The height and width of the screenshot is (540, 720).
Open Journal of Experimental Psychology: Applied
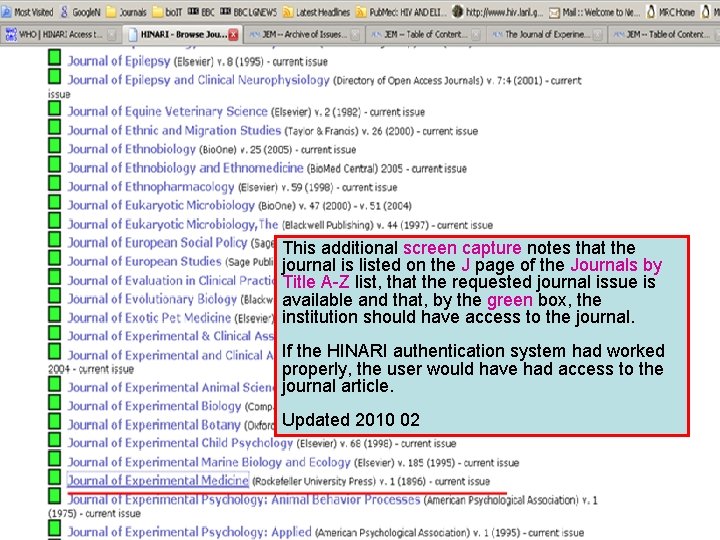pos(190,532)
